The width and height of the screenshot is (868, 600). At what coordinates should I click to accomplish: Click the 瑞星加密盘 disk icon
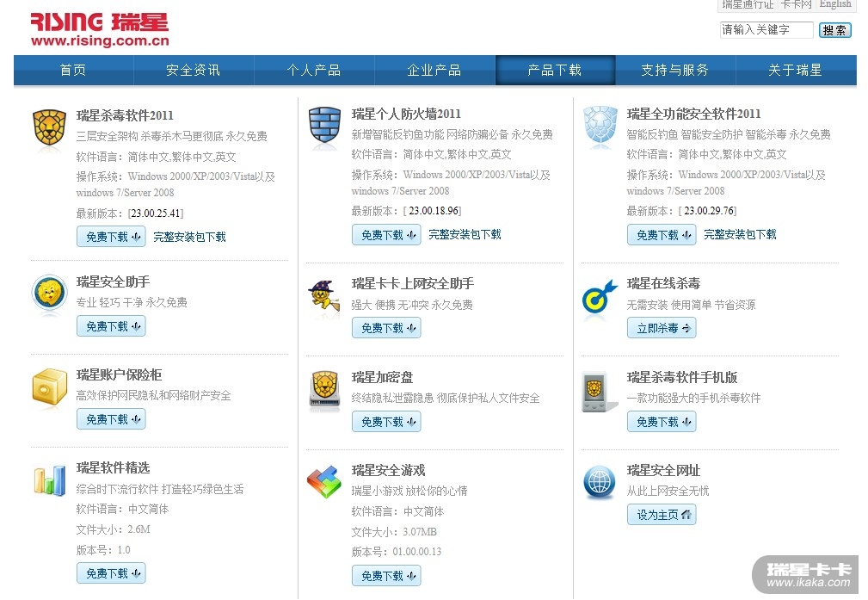pos(324,391)
